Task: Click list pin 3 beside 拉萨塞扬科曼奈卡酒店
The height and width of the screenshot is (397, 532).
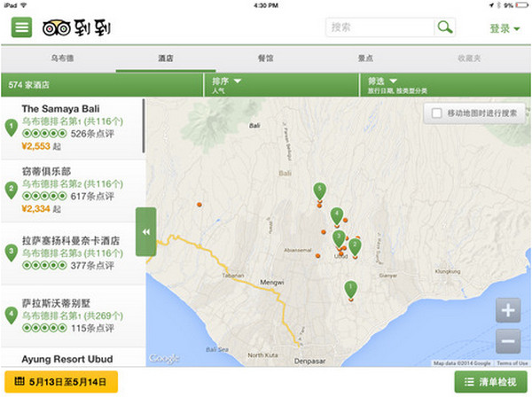Action: pos(12,253)
